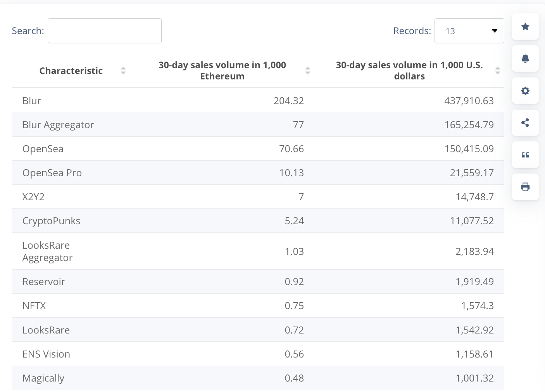Click the star favorite icon
The image size is (545, 392).
(525, 27)
